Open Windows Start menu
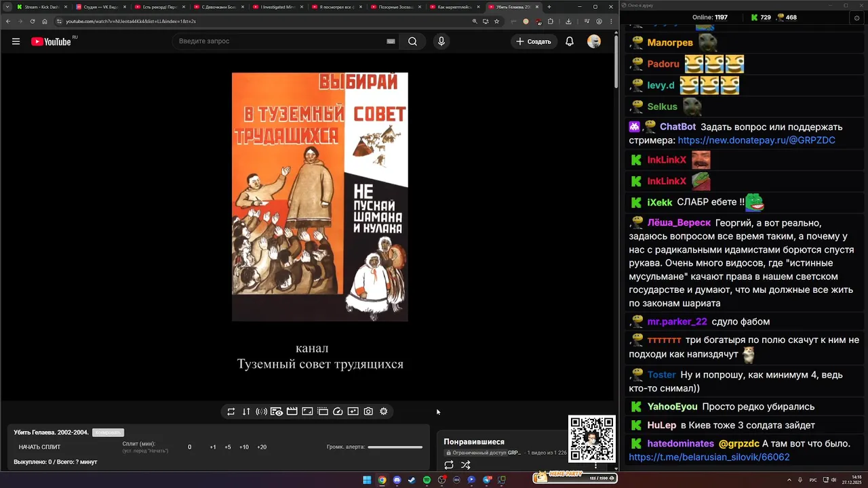 367,480
